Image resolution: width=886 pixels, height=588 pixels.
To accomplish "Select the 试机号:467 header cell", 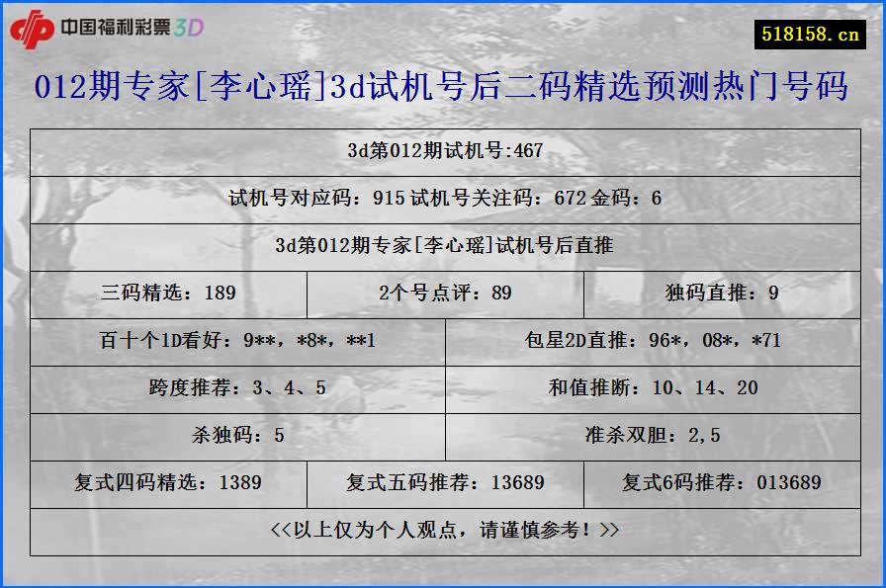I will pyautogui.click(x=443, y=150).
